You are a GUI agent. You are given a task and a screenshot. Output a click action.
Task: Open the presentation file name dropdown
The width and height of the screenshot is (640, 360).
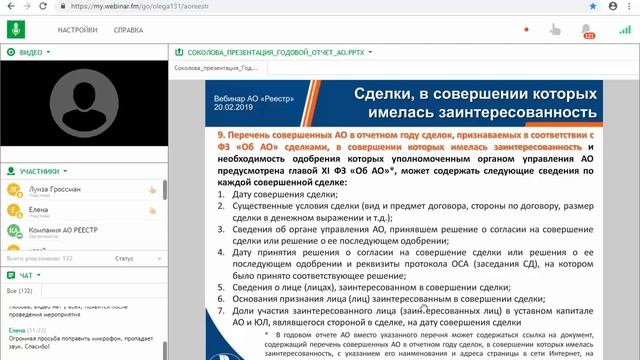[370, 52]
